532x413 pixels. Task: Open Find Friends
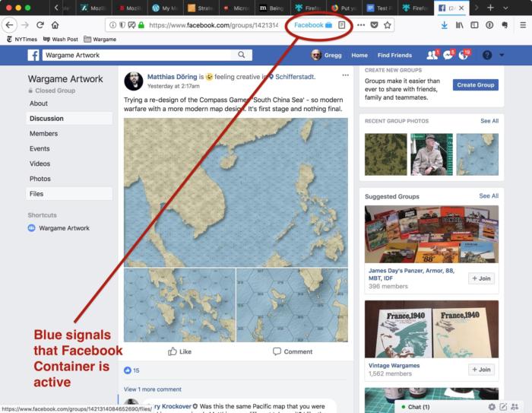tap(394, 55)
